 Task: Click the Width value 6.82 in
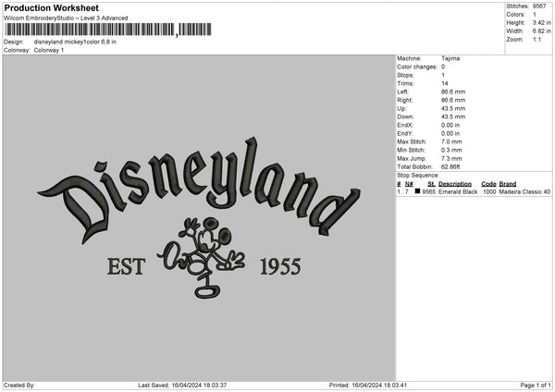pyautogui.click(x=541, y=31)
